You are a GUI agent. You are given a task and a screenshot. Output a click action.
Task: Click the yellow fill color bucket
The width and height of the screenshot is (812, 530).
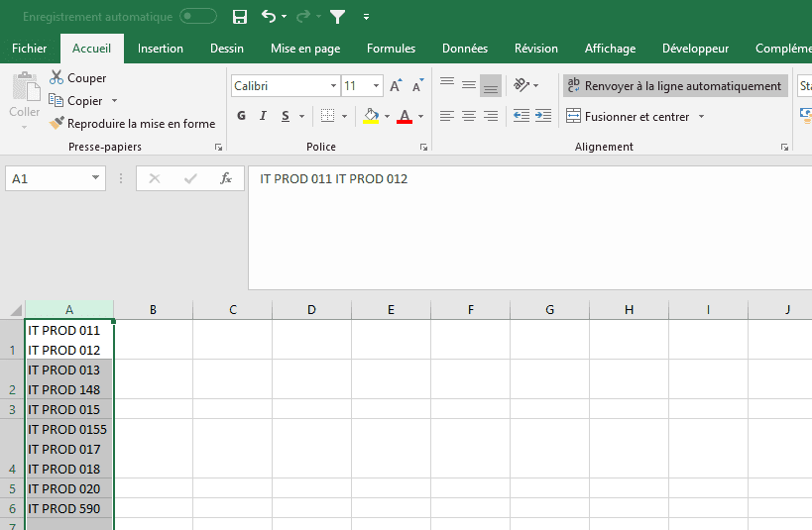(x=371, y=117)
